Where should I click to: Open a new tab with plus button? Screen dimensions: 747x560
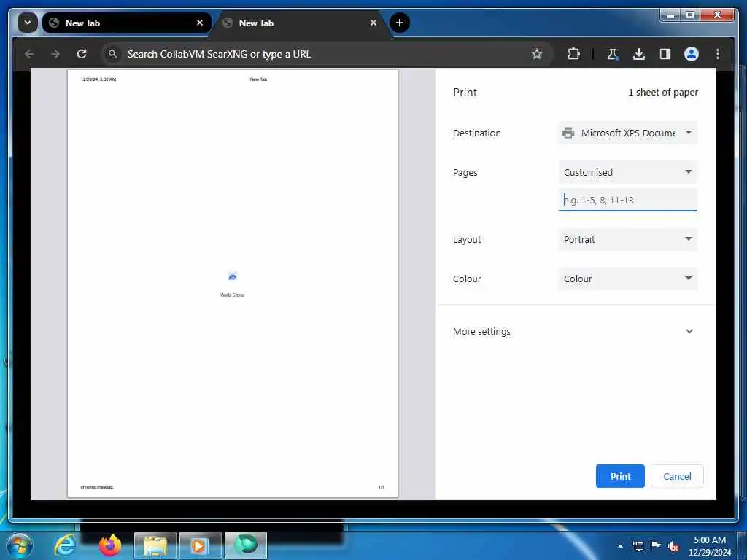pos(399,23)
